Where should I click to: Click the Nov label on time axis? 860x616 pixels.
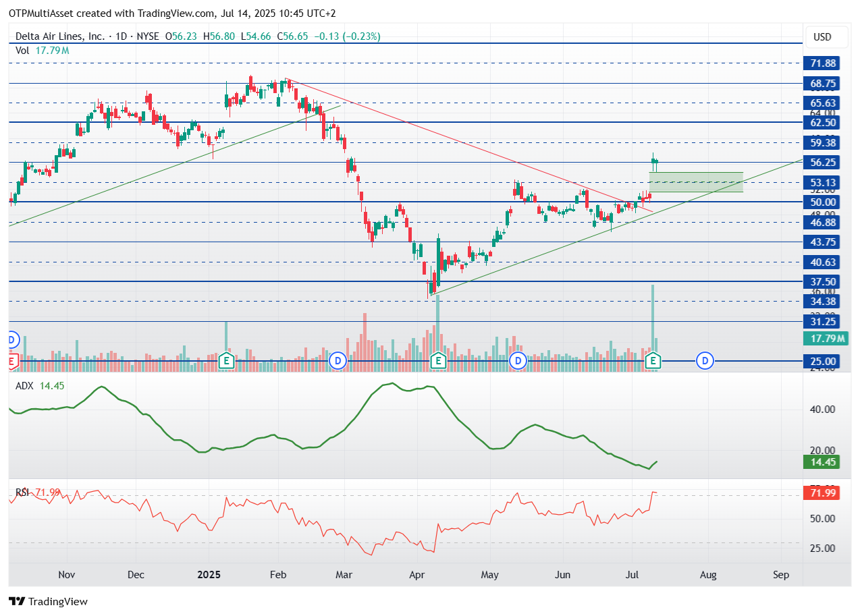[65, 575]
